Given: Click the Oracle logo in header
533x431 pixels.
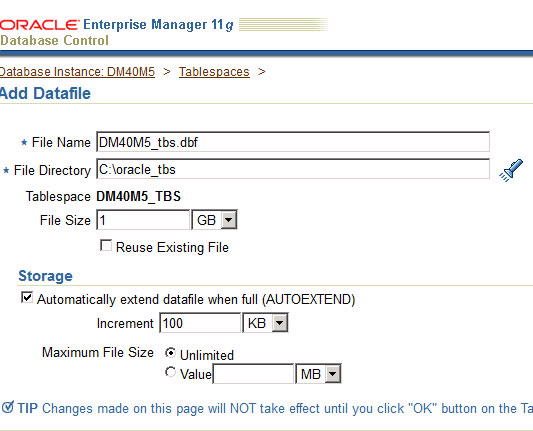Looking at the screenshot, I should [39, 25].
